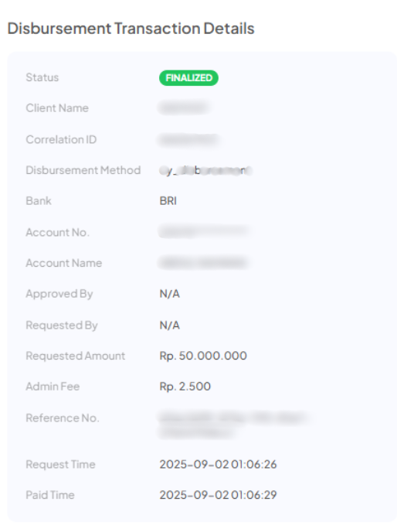Click the Reference No. label
The height and width of the screenshot is (532, 397).
pyautogui.click(x=63, y=418)
